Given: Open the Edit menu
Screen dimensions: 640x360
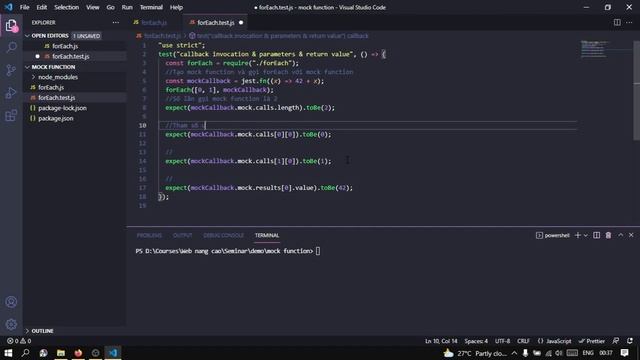Looking at the screenshot, I should 42,7.
